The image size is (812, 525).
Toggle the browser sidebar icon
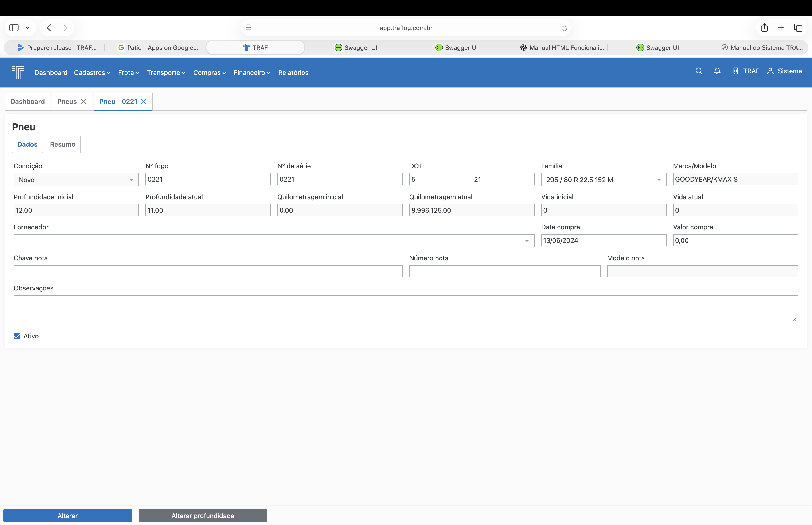(14, 28)
